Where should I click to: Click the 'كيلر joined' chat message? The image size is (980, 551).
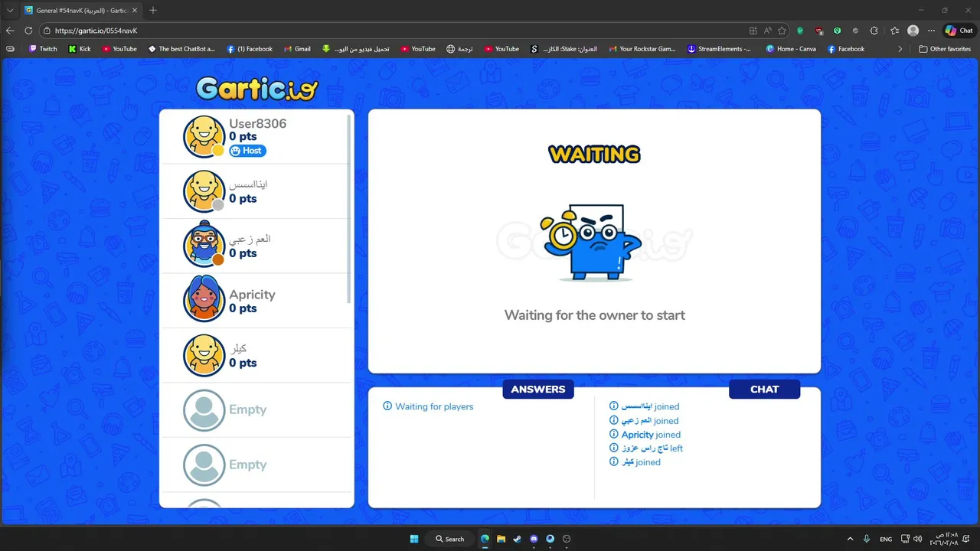click(635, 462)
